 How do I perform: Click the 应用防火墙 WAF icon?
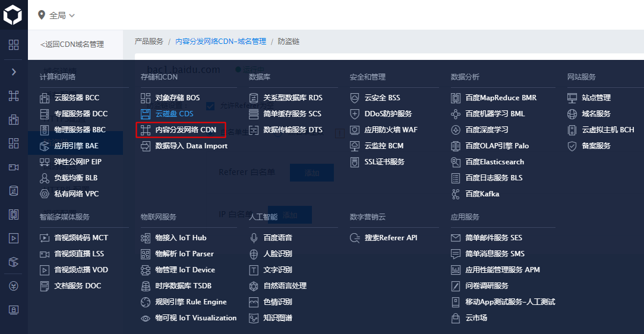tap(355, 130)
